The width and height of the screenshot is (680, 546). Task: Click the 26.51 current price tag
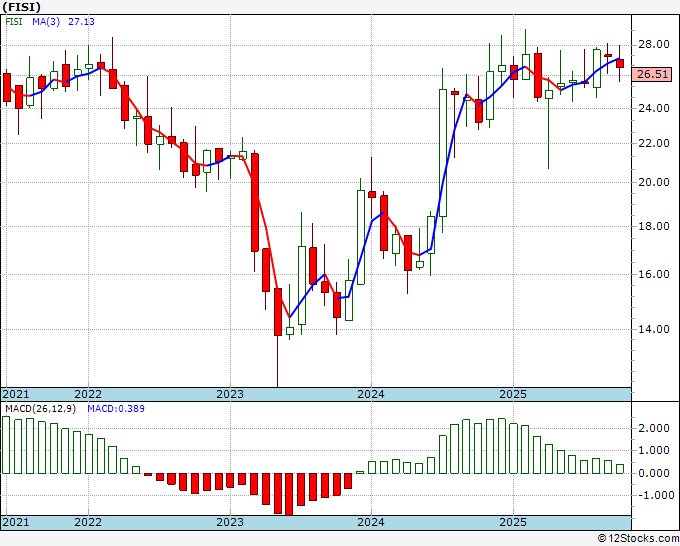coord(652,74)
